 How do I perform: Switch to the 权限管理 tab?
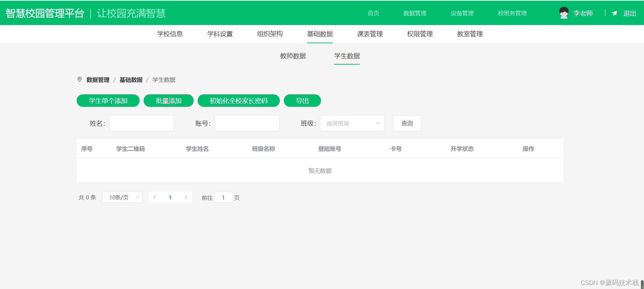tap(420, 34)
